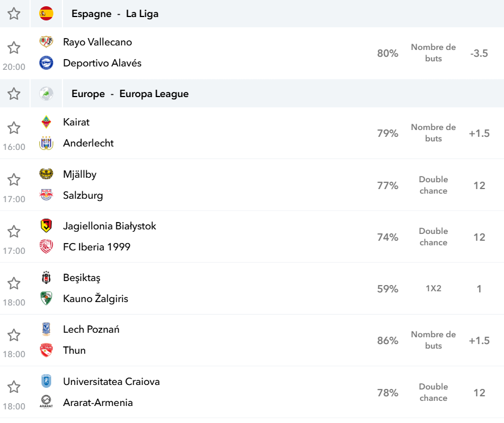Open Mjällby team link
504x423 pixels.
79,174
